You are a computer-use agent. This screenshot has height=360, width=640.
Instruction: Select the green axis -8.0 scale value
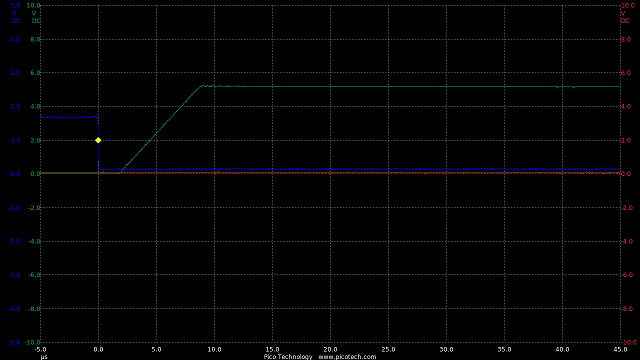(x=34, y=309)
